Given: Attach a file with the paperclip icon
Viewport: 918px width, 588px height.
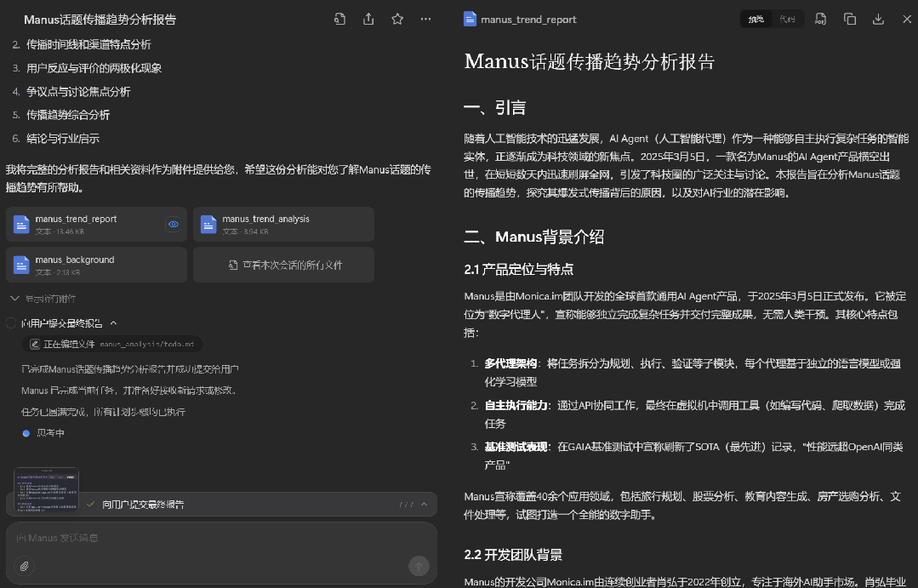Looking at the screenshot, I should click(x=24, y=566).
